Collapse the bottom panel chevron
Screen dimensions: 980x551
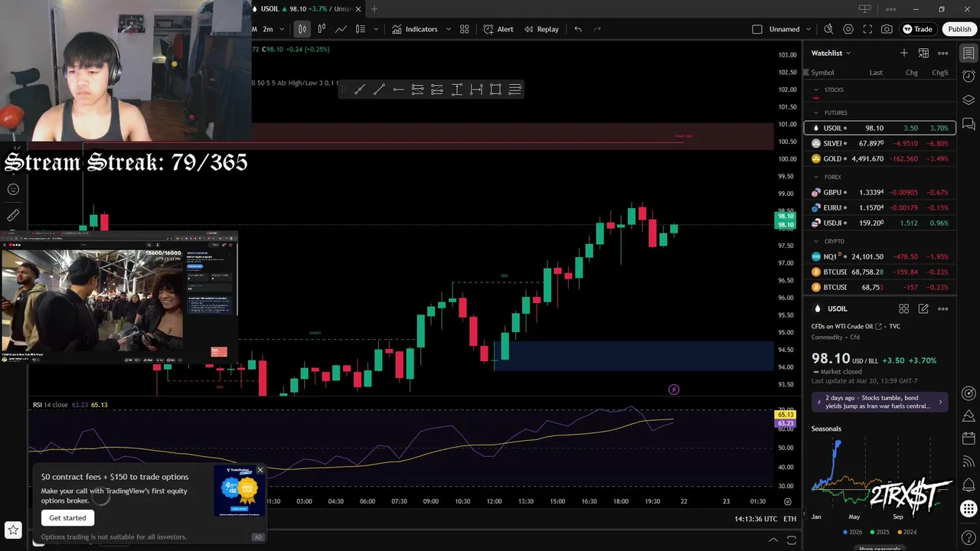pos(773,540)
